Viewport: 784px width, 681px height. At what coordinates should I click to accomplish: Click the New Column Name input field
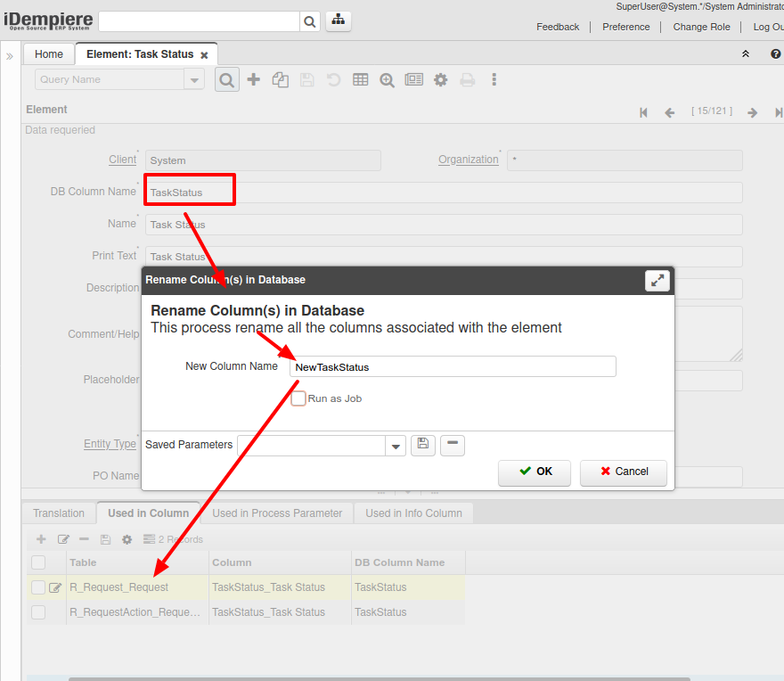point(453,366)
